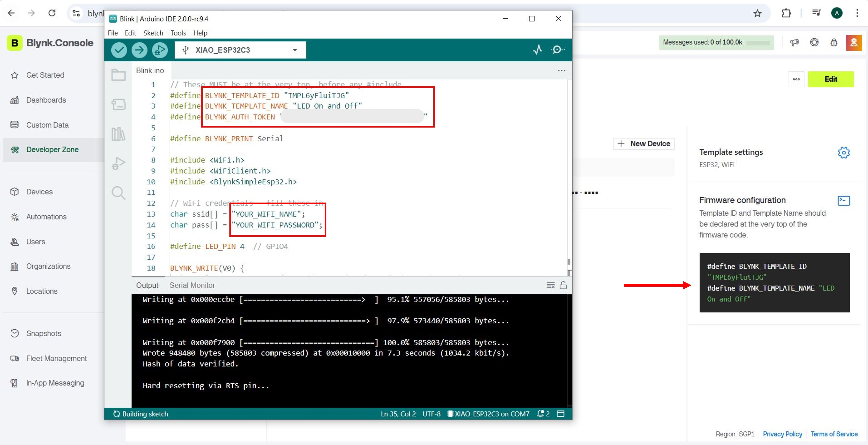Viewport: 868px width, 445px height.
Task: Open the Help menu
Action: tap(200, 33)
